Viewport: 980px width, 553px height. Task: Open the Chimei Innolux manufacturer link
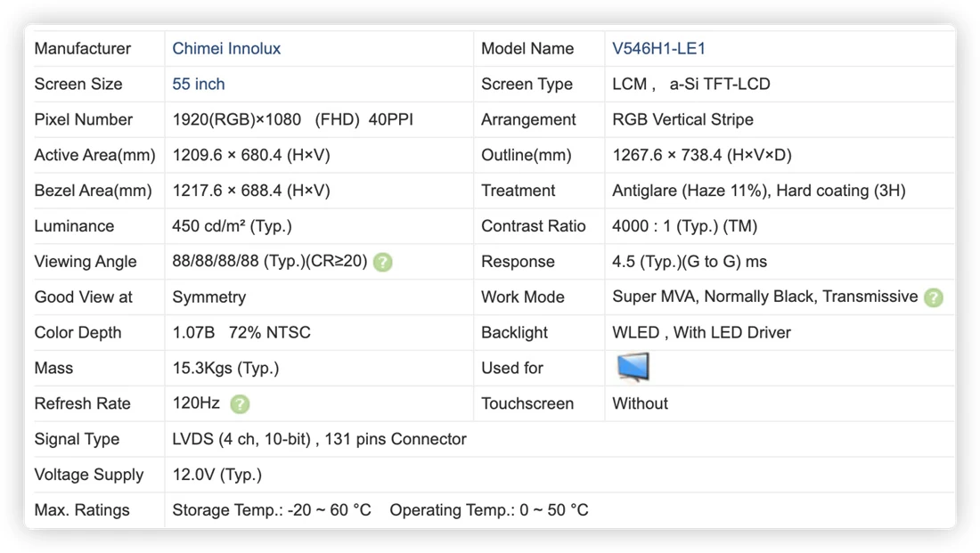click(x=226, y=49)
